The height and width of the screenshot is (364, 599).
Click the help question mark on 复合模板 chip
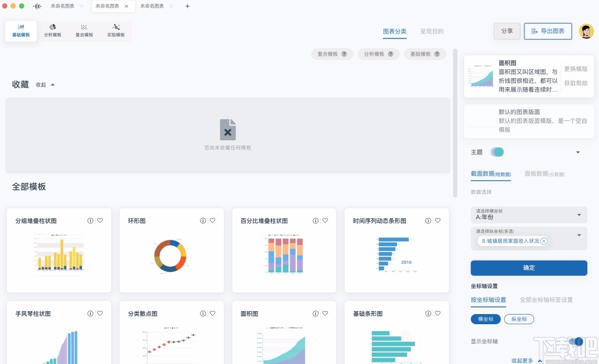point(345,54)
